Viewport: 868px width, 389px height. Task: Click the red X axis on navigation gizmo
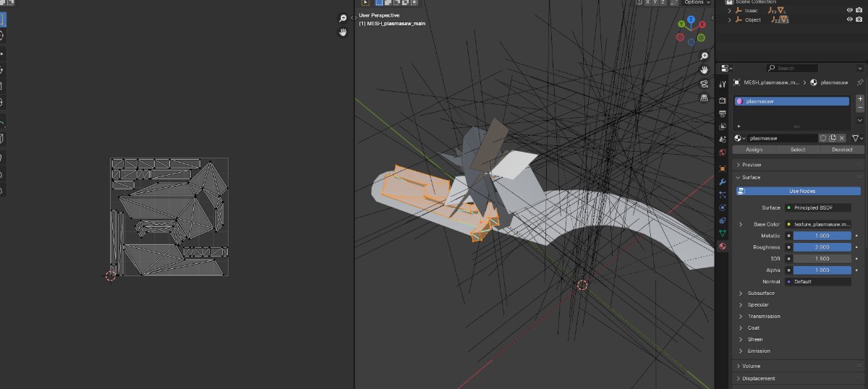(701, 24)
